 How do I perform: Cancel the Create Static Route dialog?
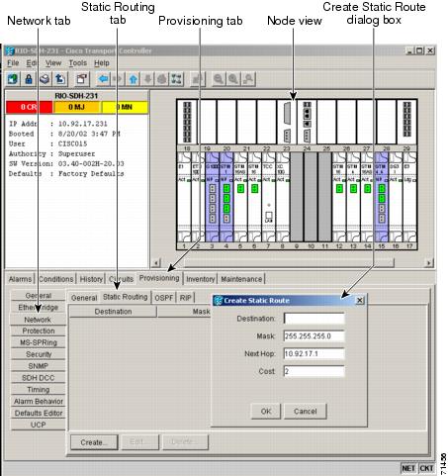click(x=306, y=411)
